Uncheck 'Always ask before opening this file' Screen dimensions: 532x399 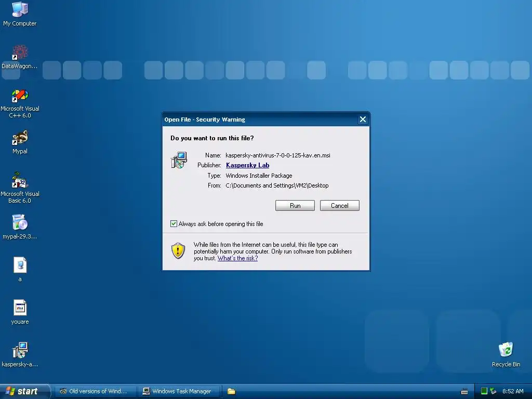point(174,223)
